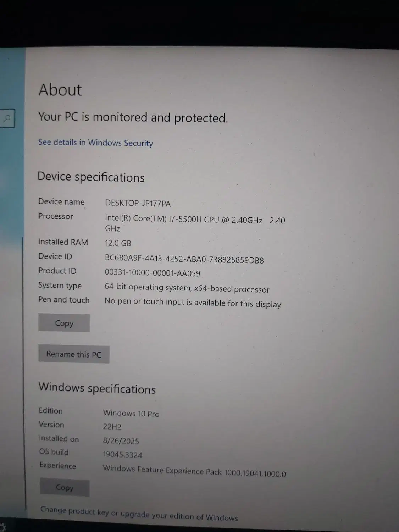
Task: Click the Processor label
Action: pyautogui.click(x=56, y=216)
